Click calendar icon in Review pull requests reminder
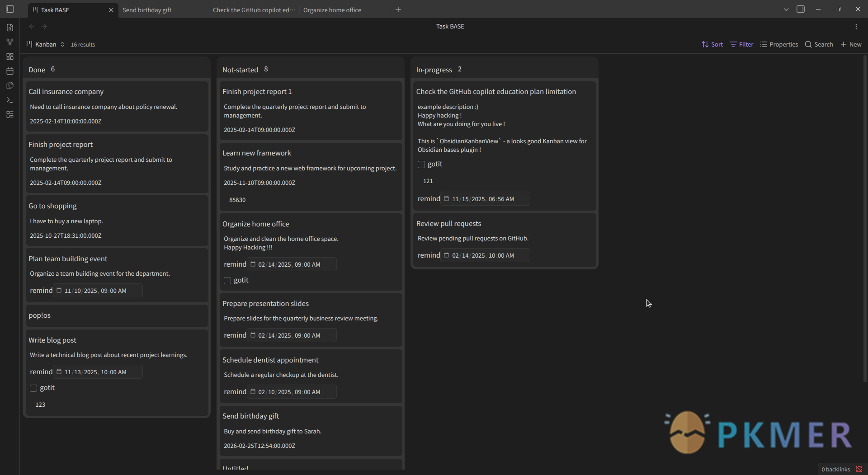 [446, 255]
